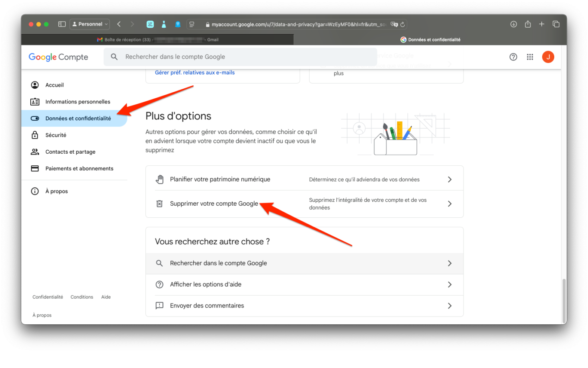Screen dimensions: 588x368
Task: Open Sécurité in the sidebar
Action: pos(74,135)
